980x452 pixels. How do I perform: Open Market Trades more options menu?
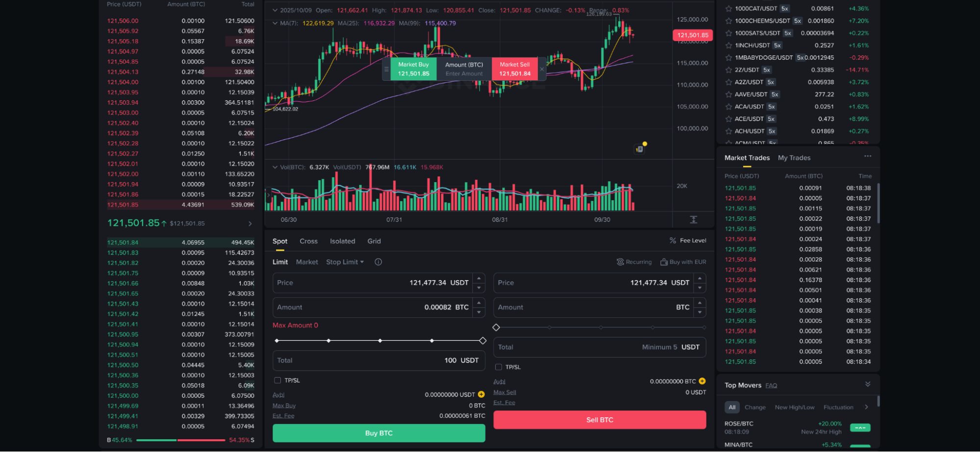868,156
